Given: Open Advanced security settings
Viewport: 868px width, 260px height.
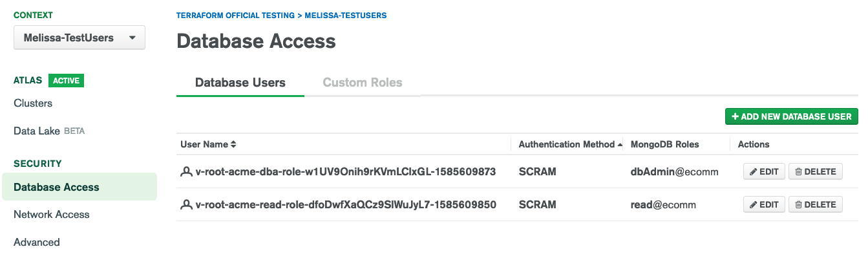Looking at the screenshot, I should 37,242.
